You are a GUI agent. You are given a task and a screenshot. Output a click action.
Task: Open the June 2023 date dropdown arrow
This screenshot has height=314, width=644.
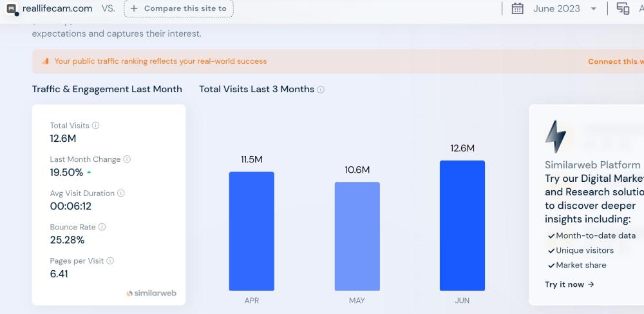pos(593,9)
